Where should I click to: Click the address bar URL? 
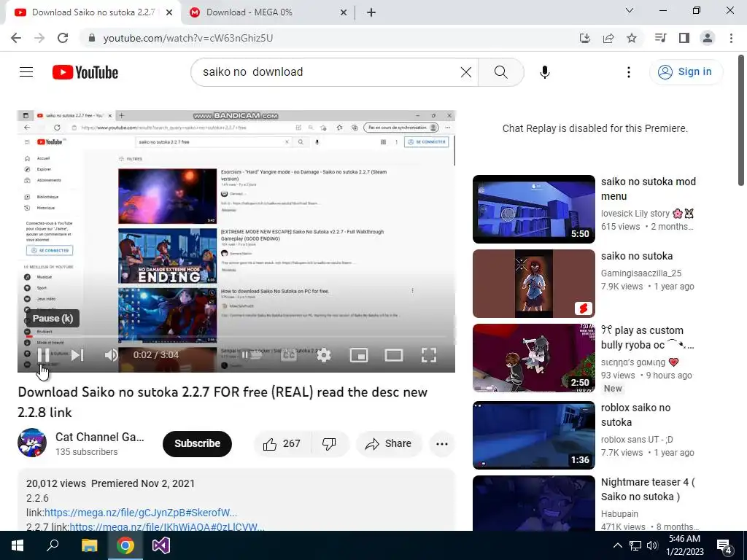point(188,38)
